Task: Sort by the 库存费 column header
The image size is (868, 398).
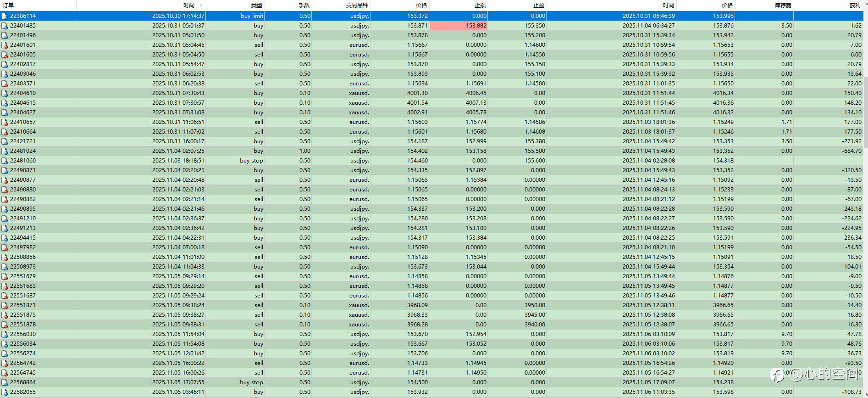Action: click(764, 6)
